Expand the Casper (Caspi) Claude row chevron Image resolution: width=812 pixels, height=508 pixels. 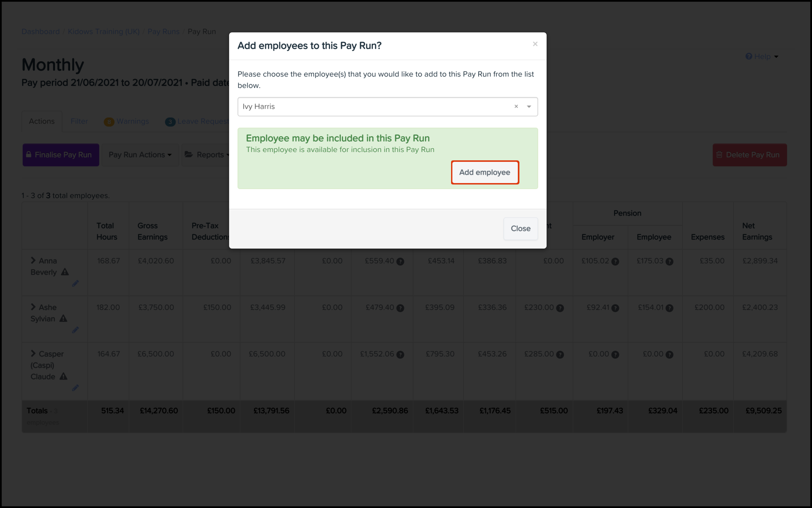coord(33,353)
